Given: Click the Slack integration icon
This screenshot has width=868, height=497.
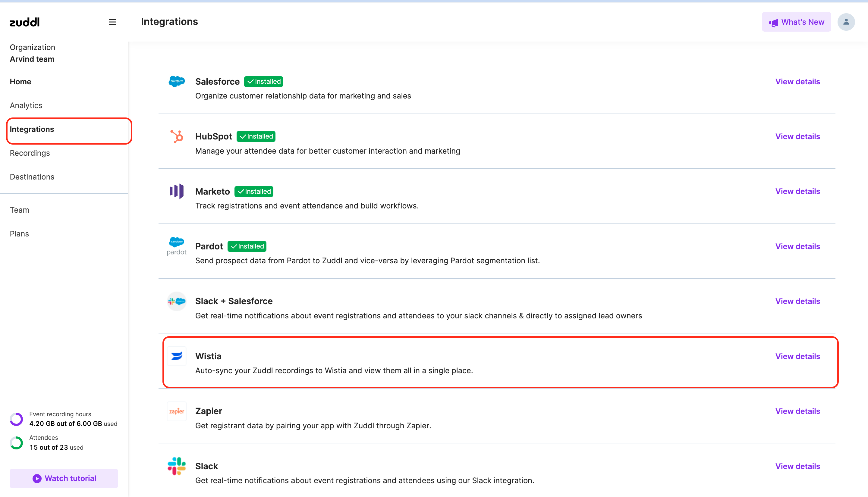Looking at the screenshot, I should tap(177, 465).
